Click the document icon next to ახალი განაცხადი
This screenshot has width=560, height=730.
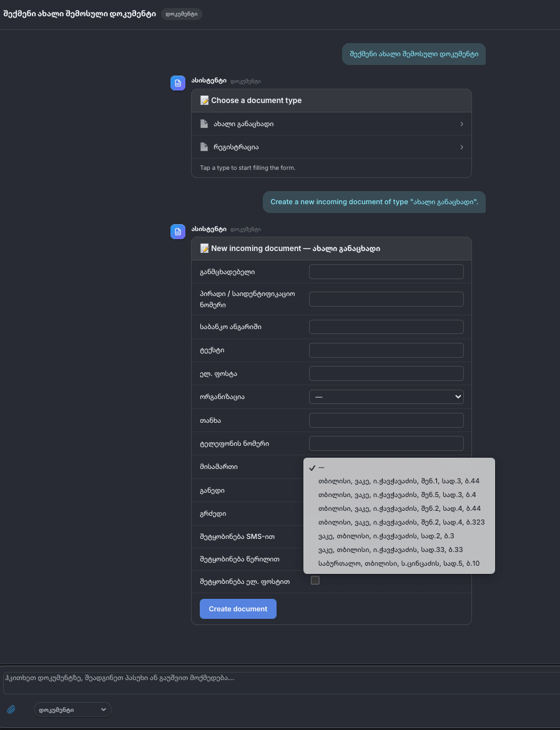click(x=204, y=124)
